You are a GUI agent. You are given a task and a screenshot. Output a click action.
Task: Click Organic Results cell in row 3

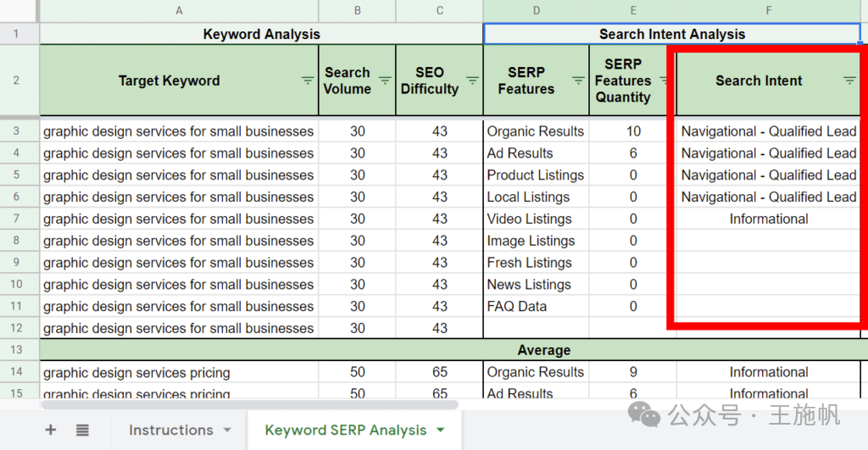pyautogui.click(x=536, y=131)
